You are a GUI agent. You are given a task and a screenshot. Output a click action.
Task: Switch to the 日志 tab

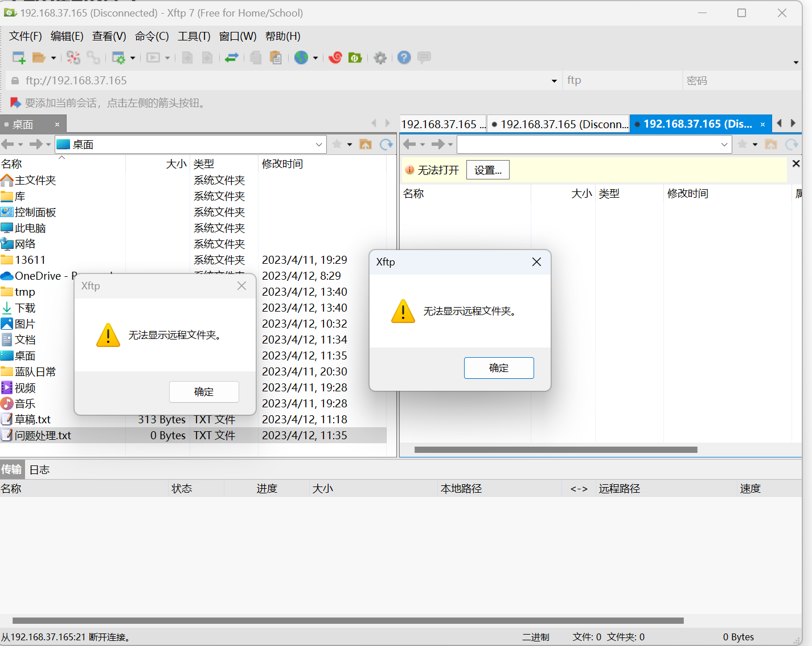pyautogui.click(x=39, y=470)
